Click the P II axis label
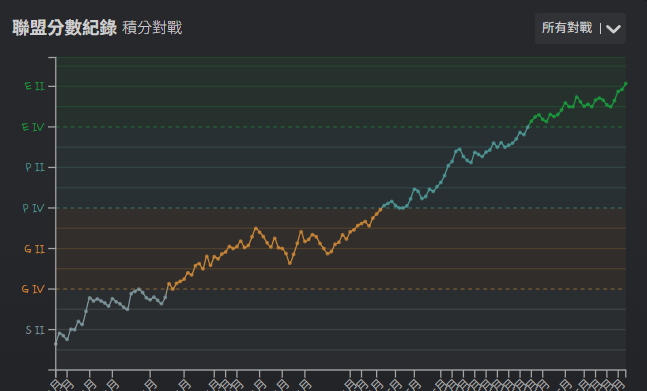This screenshot has width=647, height=391. pyautogui.click(x=35, y=167)
